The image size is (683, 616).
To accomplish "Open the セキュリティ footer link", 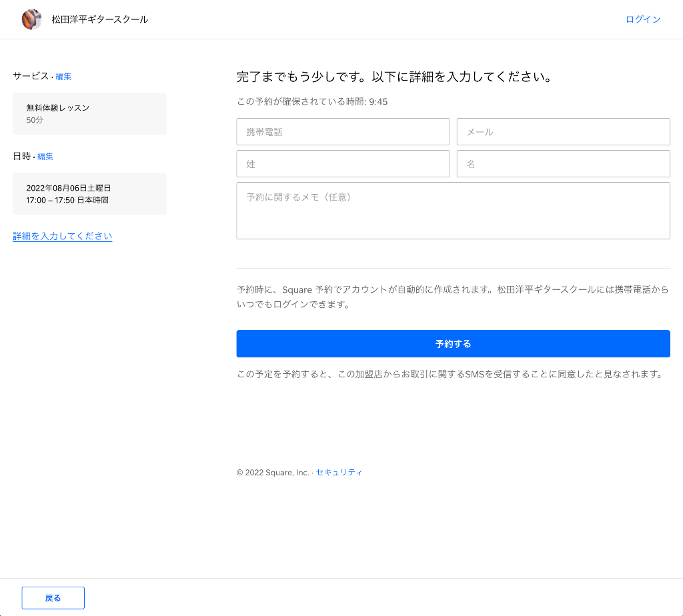I will point(339,473).
